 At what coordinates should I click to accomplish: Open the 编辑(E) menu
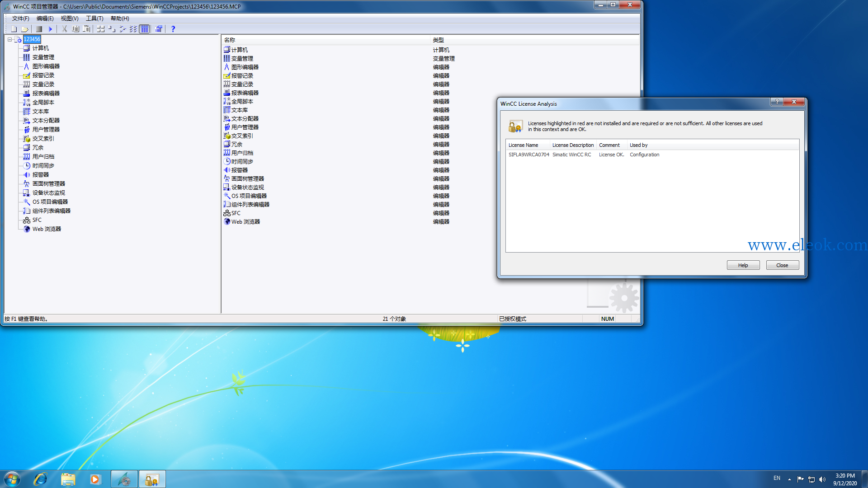pos(45,19)
